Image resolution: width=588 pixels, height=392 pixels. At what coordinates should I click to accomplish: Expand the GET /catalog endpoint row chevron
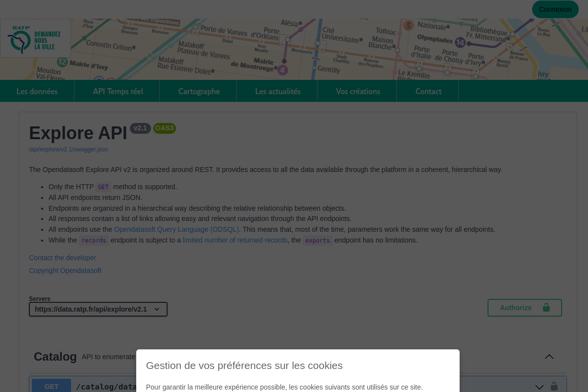tap(539, 387)
